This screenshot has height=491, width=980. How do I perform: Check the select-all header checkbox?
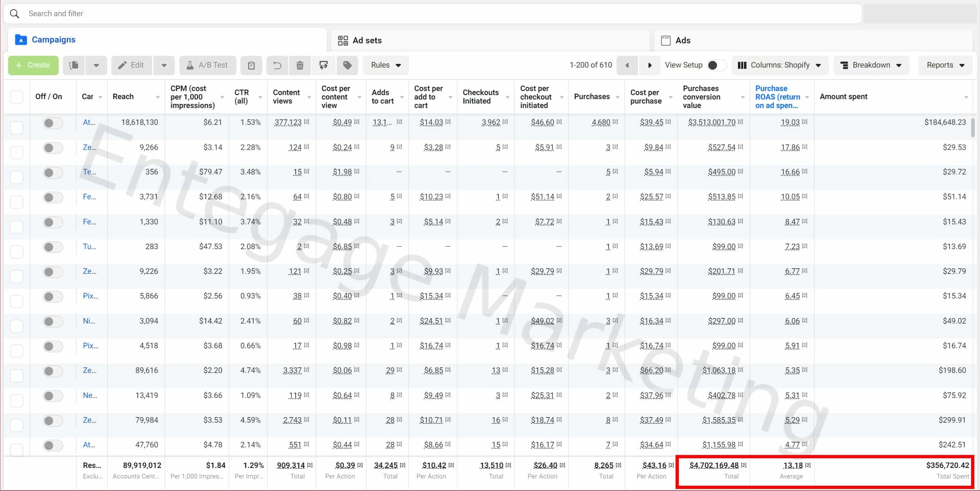pos(17,97)
